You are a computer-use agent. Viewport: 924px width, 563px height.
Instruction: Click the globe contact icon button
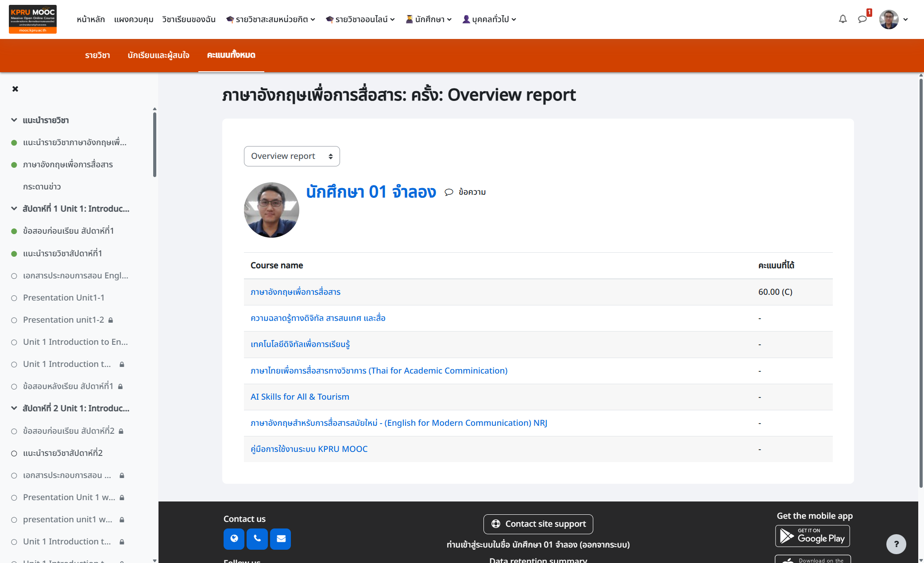[234, 539]
